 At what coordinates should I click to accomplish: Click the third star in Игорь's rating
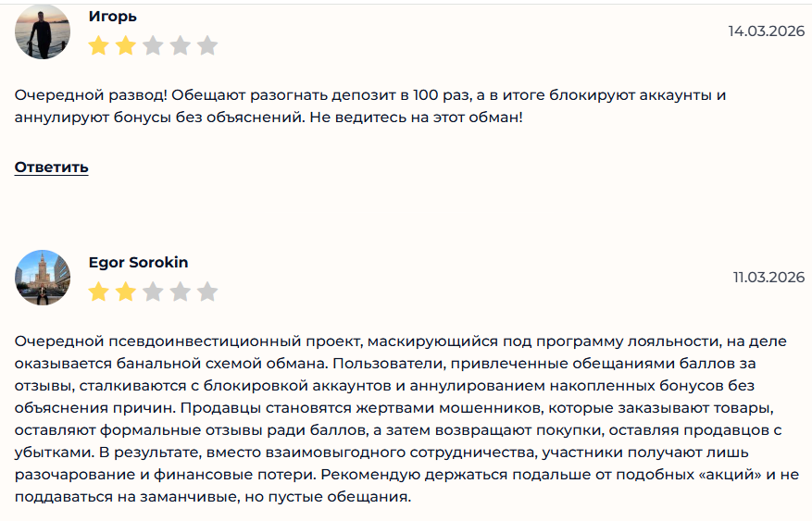[x=153, y=45]
